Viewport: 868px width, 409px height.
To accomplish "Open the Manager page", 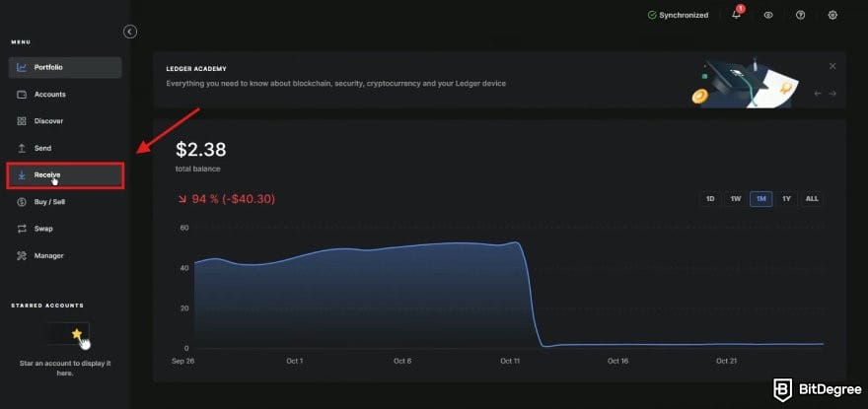I will pos(65,255).
